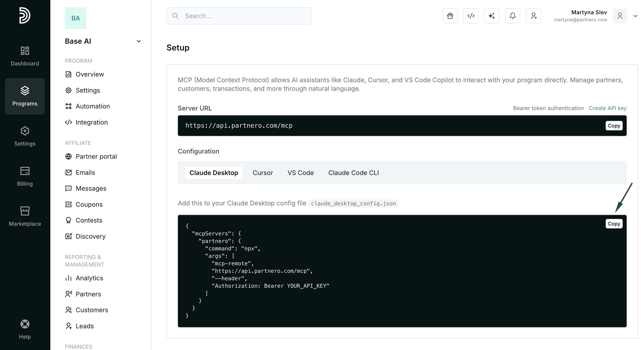This screenshot has width=644, height=350.
Task: Click the add user icon in header
Action: coord(533,16)
